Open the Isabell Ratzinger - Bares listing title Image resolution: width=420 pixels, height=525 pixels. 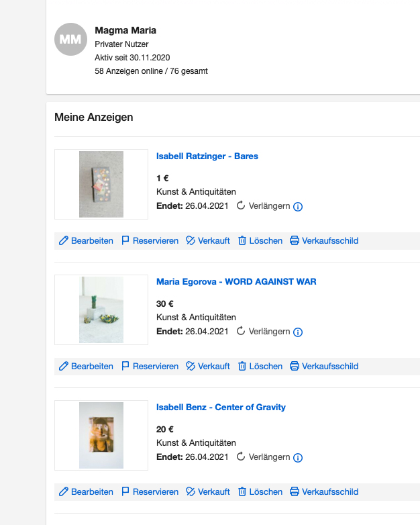(207, 156)
